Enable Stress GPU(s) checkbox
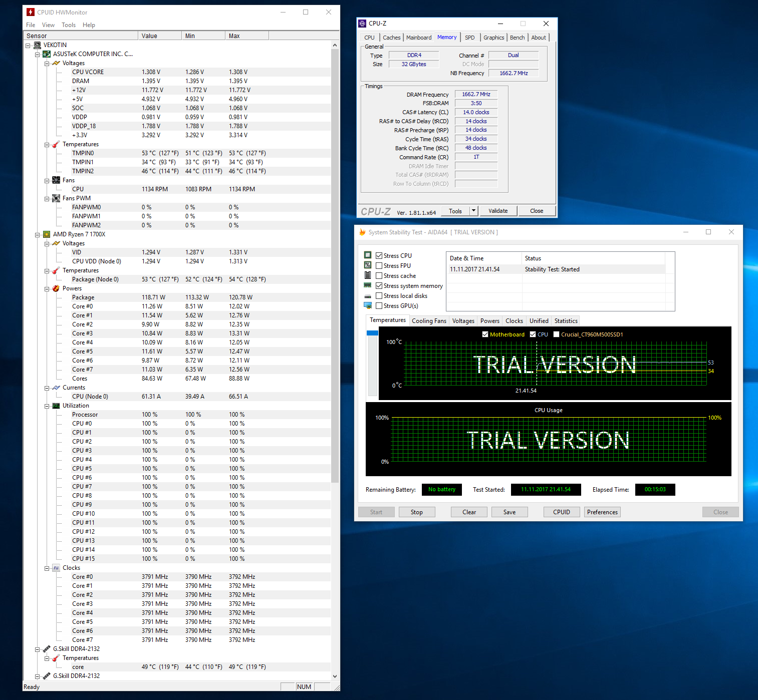The height and width of the screenshot is (700, 758). (x=379, y=305)
